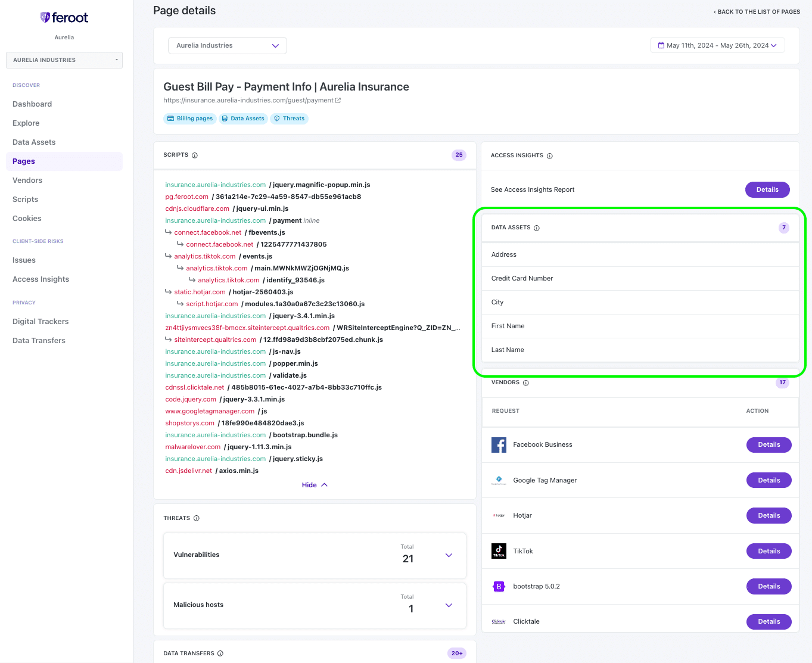Select the City data asset row
The height and width of the screenshot is (663, 812).
coord(640,302)
